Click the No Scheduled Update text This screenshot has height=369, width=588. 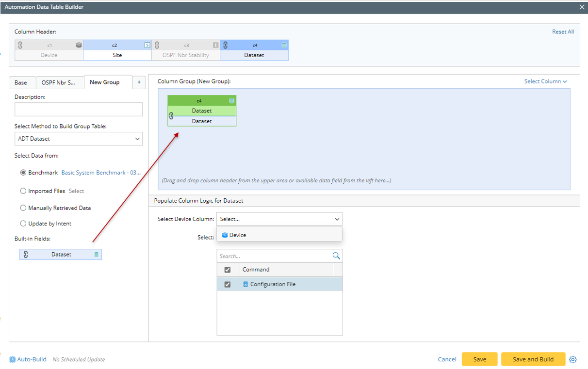point(79,360)
